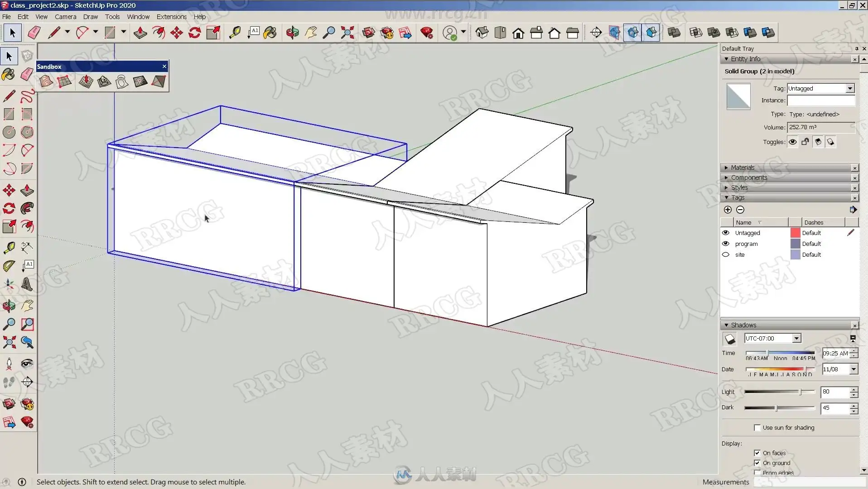Screen dimensions: 868x489
Task: Select the Tape Measure tool in top toolbar
Action: pos(235,33)
